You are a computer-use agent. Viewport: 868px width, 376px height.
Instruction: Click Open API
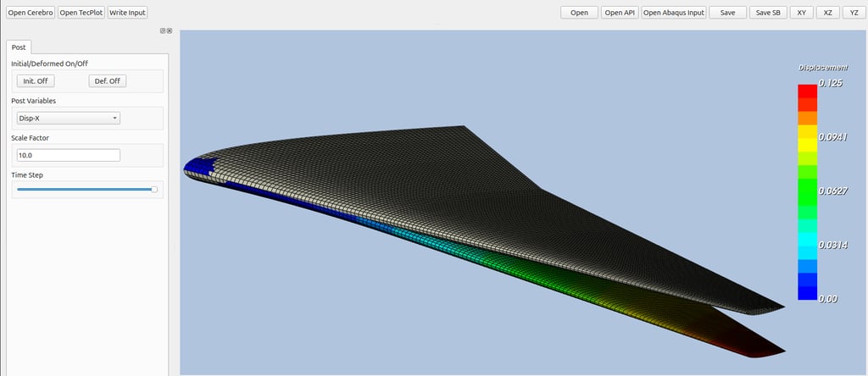pyautogui.click(x=620, y=13)
